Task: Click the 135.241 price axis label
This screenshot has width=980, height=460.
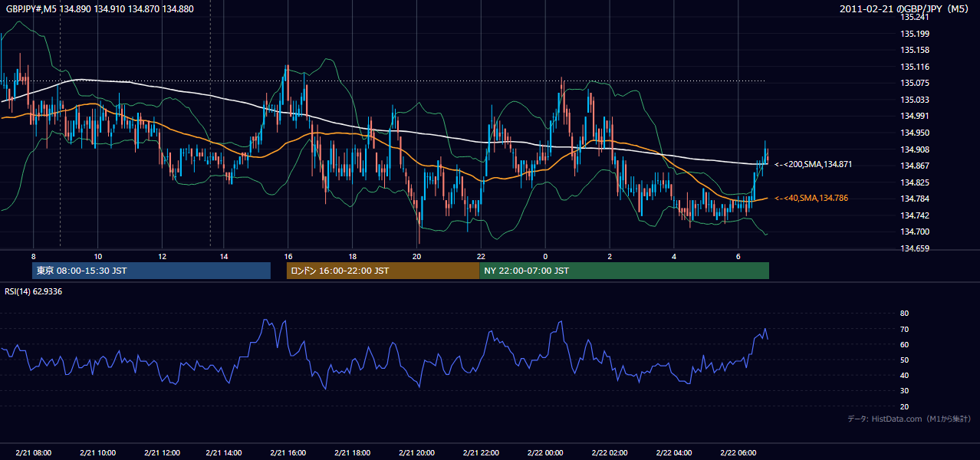Action: [x=915, y=17]
